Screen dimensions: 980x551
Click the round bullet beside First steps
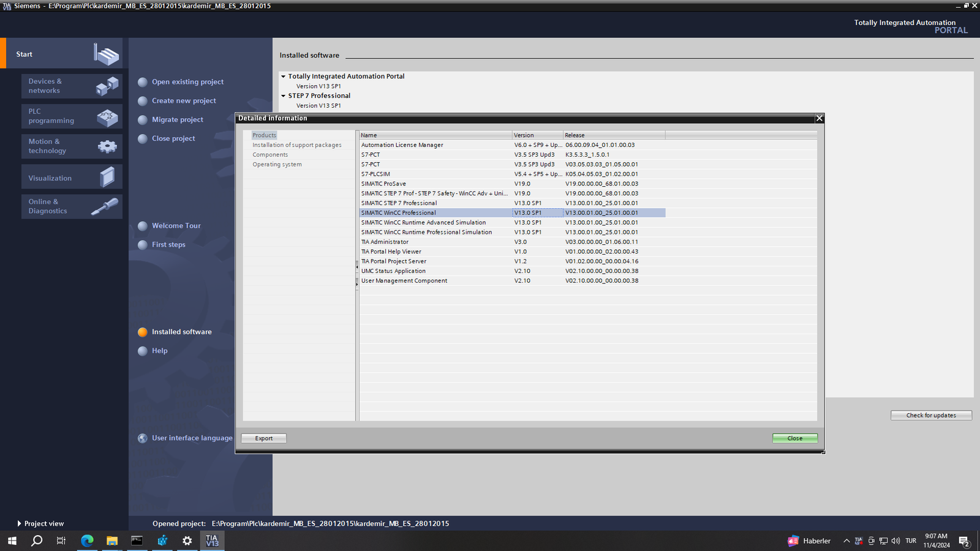click(x=143, y=245)
